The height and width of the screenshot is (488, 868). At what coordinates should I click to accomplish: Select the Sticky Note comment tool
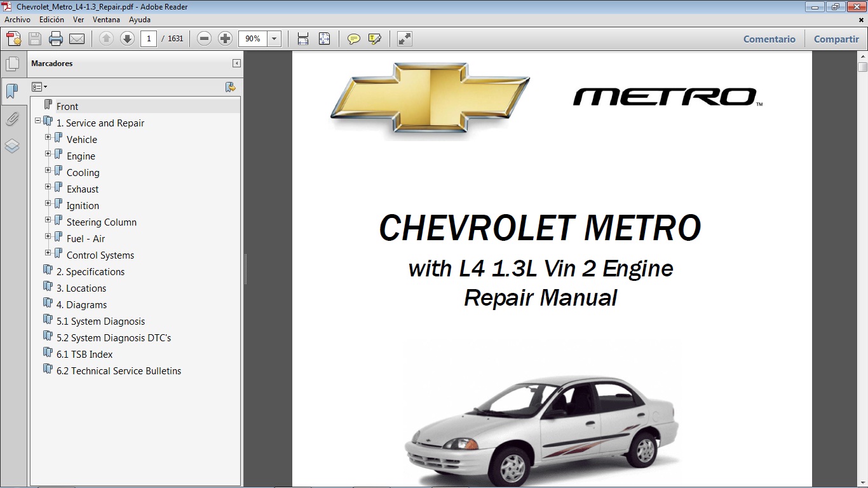(353, 38)
